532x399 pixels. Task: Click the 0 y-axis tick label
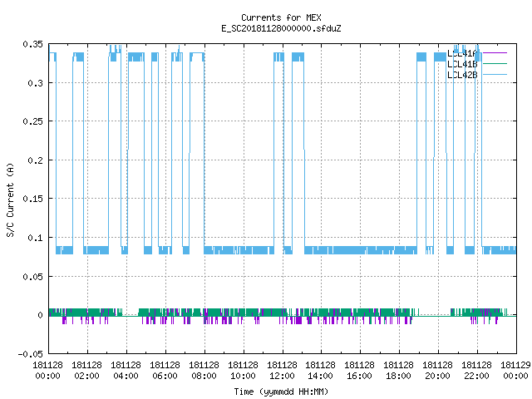pos(41,315)
